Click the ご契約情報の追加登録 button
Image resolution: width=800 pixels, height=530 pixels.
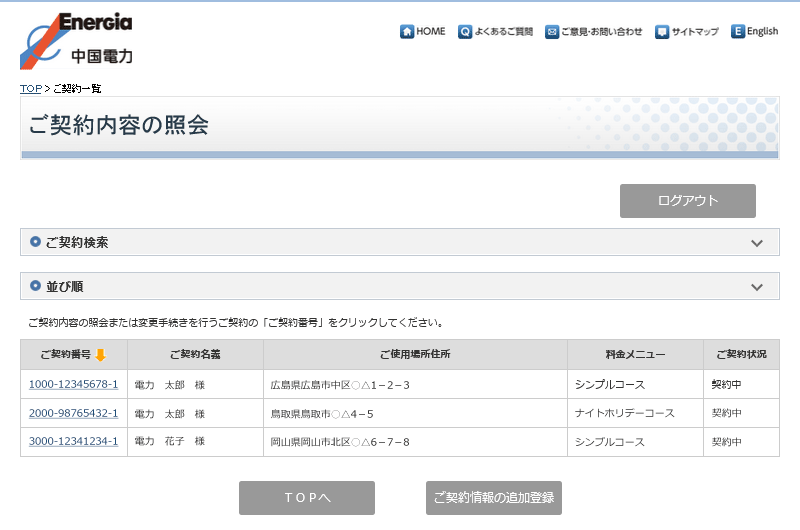pyautogui.click(x=493, y=498)
